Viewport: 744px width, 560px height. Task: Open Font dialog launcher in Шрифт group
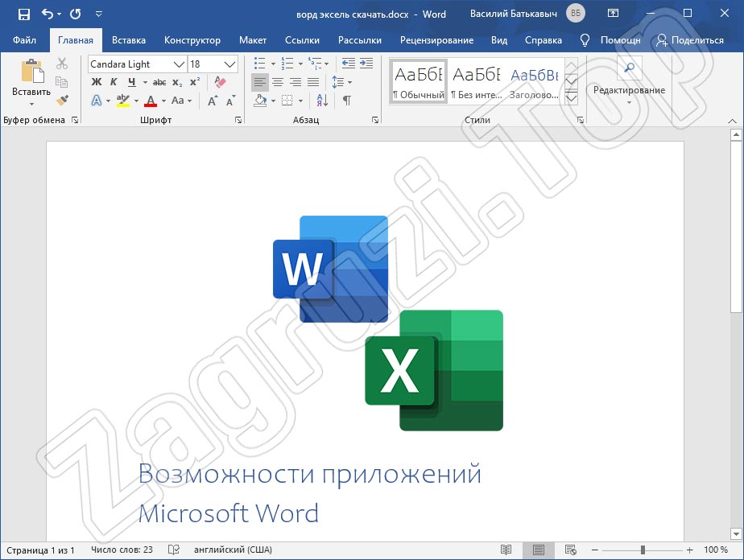238,121
